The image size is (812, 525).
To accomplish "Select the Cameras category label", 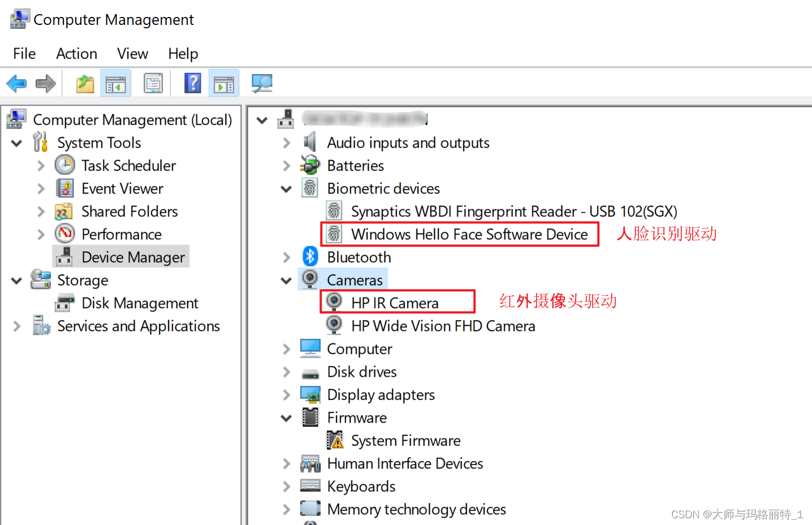I will pos(355,280).
